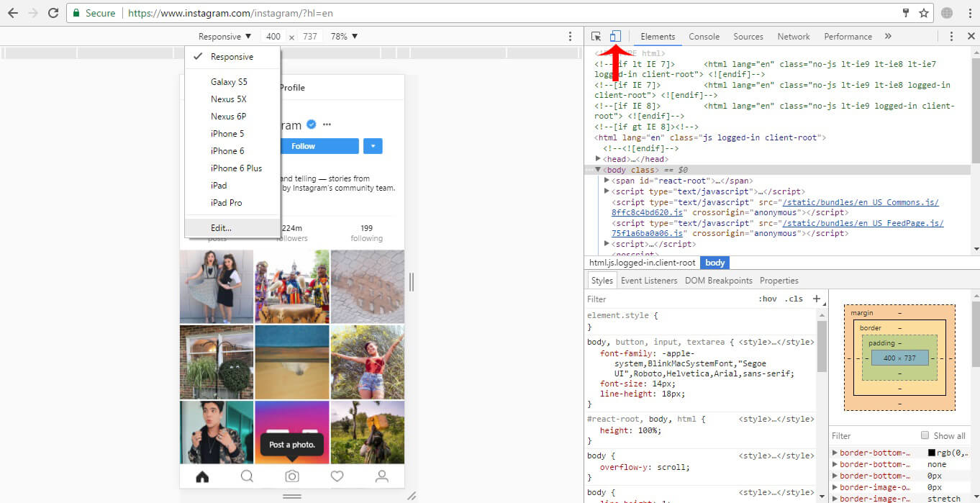Open Instagram activity heart icon
Viewport: 980px width, 503px height.
pyautogui.click(x=337, y=476)
